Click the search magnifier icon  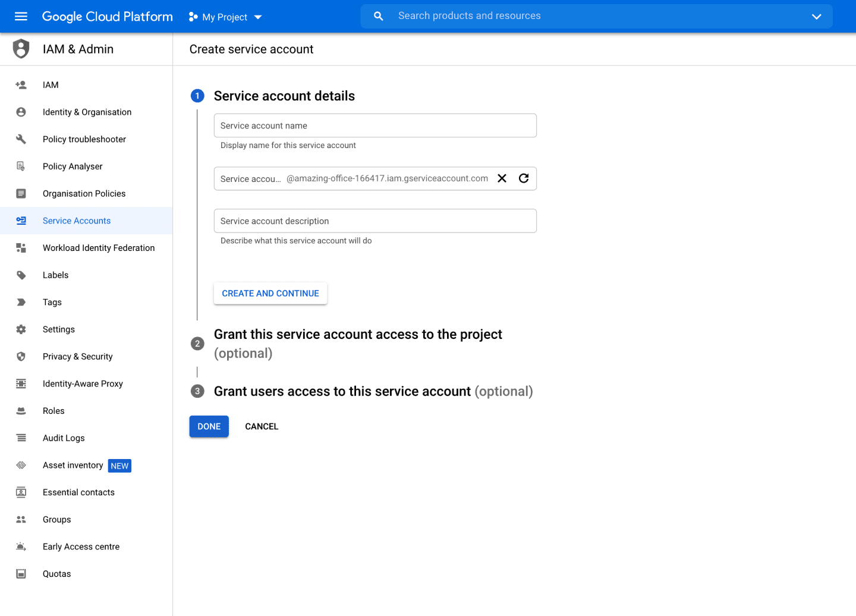pos(378,16)
